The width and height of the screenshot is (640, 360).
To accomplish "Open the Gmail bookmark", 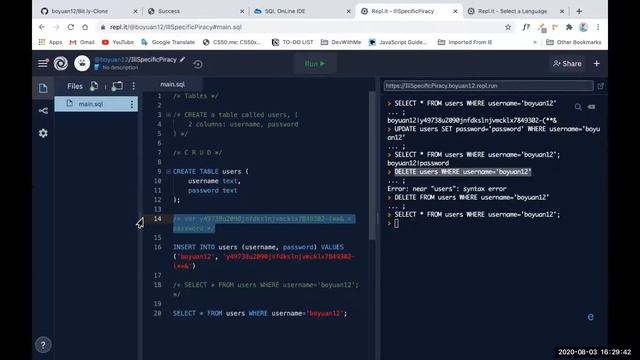I will click(x=82, y=42).
